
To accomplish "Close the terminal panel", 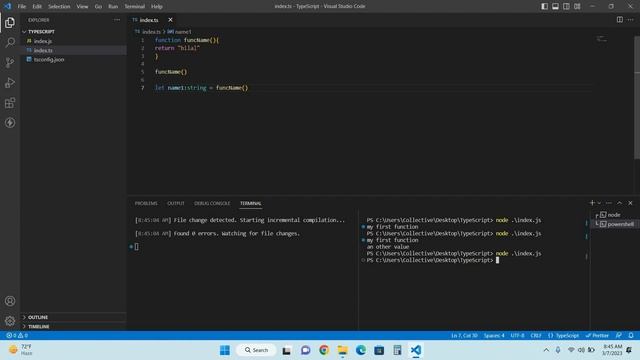I will pyautogui.click(x=630, y=203).
